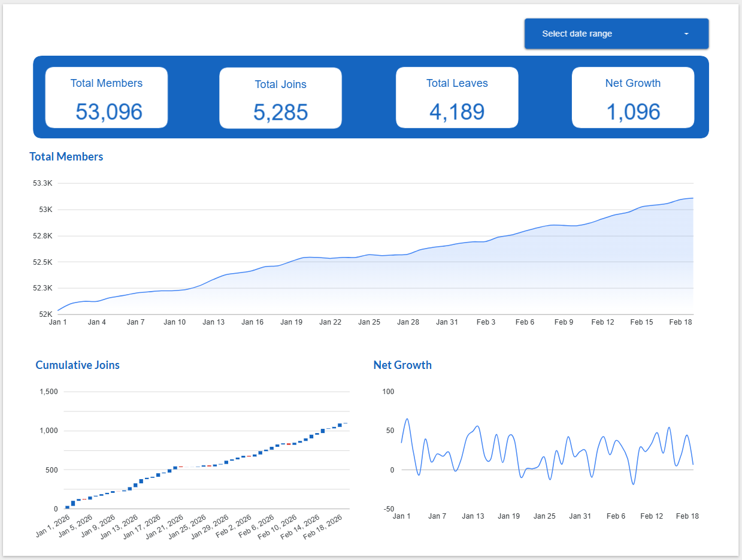Click the Total Joins scorecard value 5,285
Screen dimensions: 742x560
[x=281, y=113]
